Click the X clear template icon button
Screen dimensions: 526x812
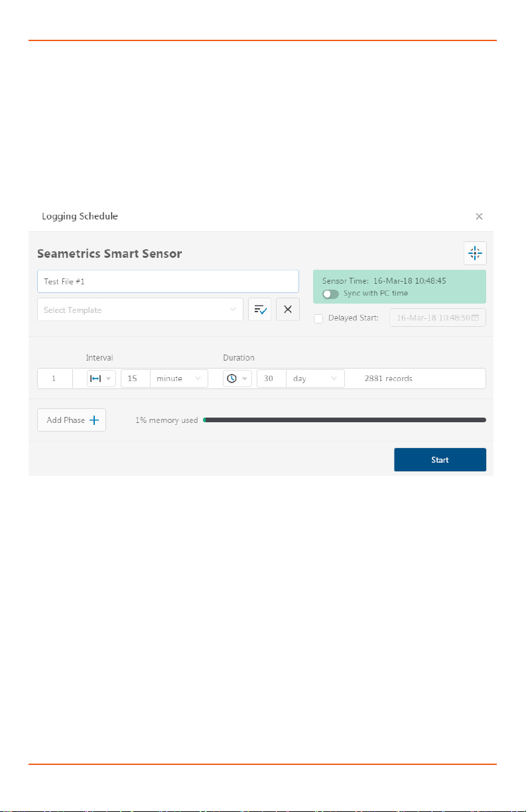tap(288, 310)
